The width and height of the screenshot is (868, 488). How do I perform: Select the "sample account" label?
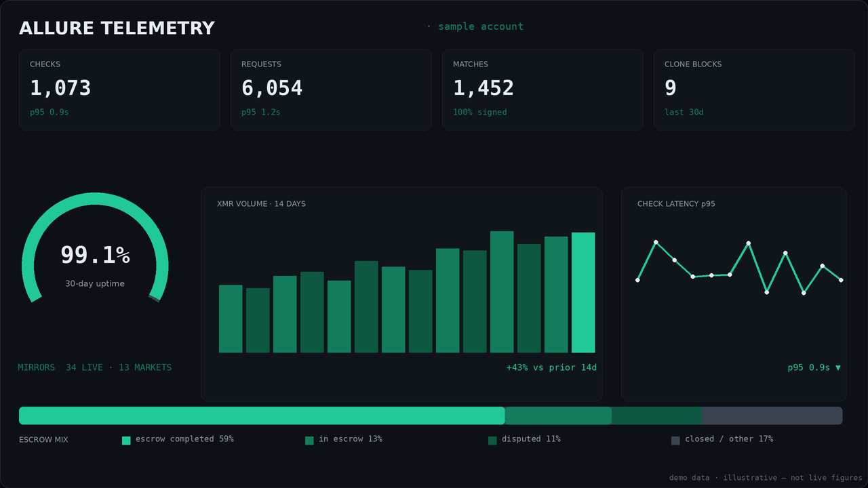pos(481,26)
